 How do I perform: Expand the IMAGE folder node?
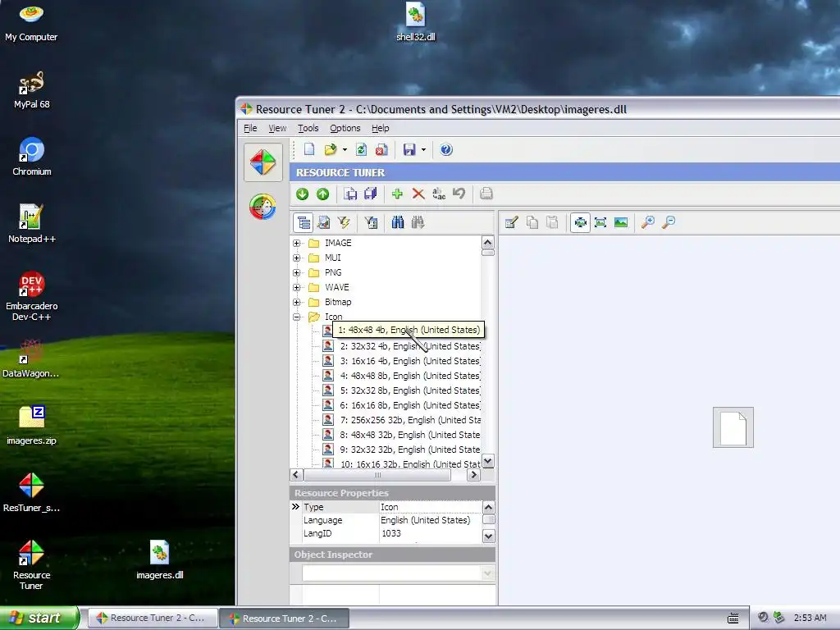click(x=296, y=243)
